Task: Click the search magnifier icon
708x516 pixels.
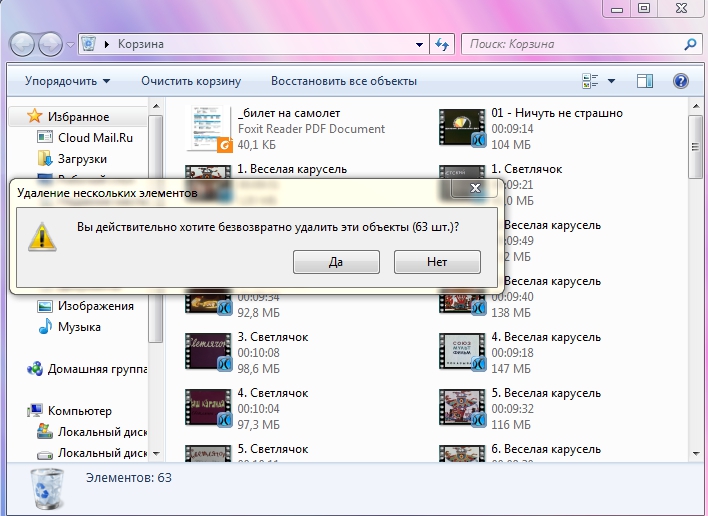Action: click(690, 44)
